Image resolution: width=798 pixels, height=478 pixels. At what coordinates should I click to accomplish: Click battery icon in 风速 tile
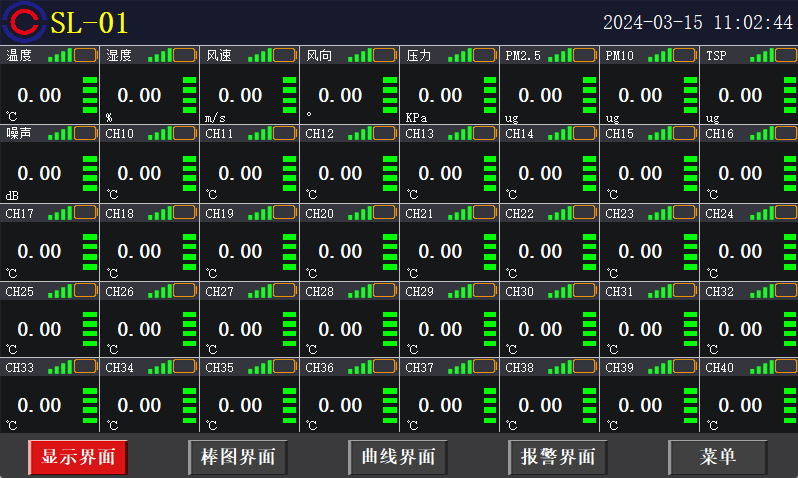(285, 55)
